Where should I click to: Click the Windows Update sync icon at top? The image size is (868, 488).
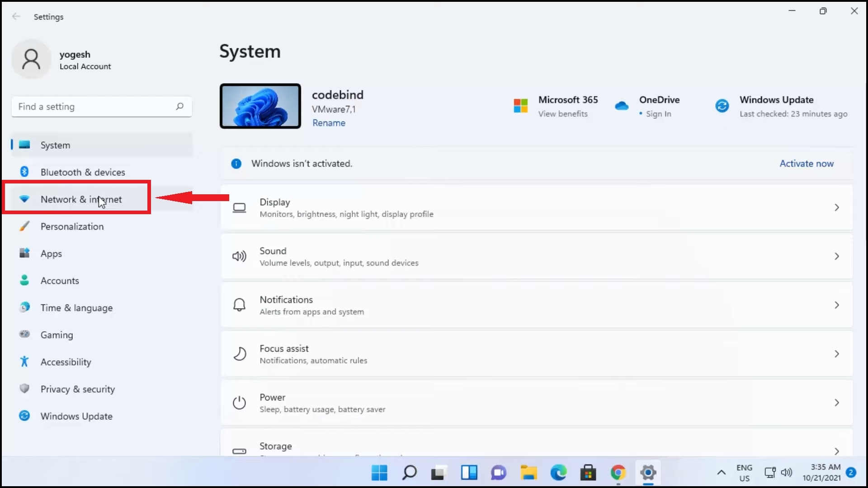pos(722,106)
